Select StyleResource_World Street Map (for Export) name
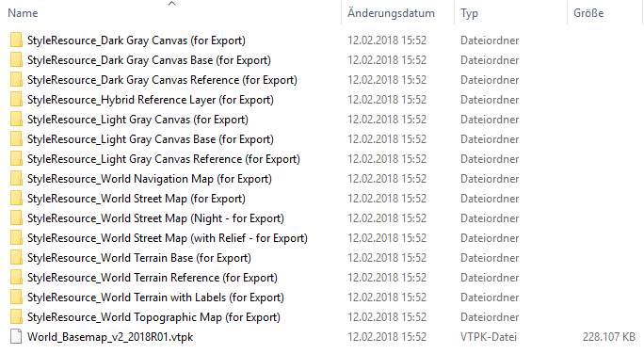The width and height of the screenshot is (644, 354). point(137,199)
